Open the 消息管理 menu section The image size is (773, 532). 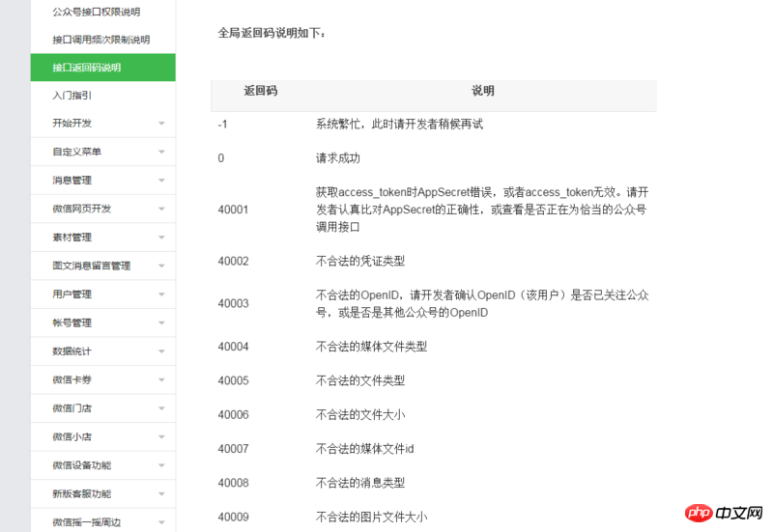pos(72,181)
